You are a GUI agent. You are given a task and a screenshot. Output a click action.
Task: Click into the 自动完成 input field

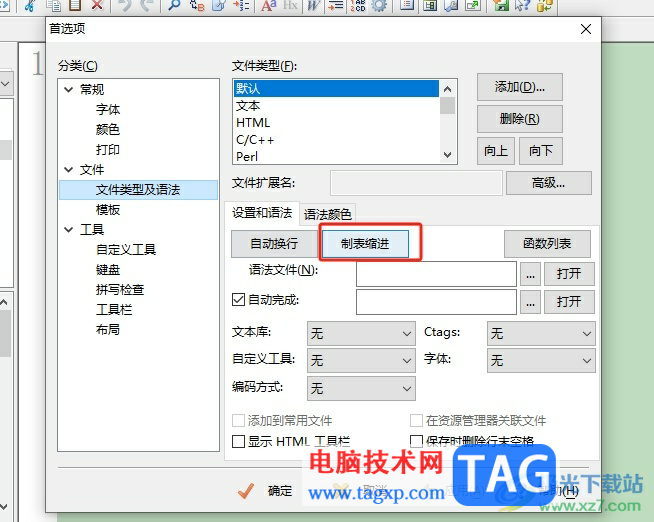click(x=436, y=301)
